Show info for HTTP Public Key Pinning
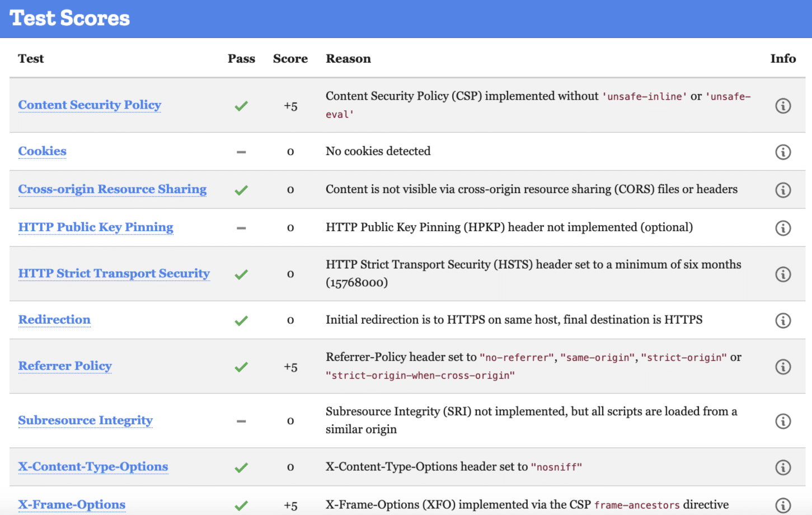The width and height of the screenshot is (812, 515). pos(783,228)
